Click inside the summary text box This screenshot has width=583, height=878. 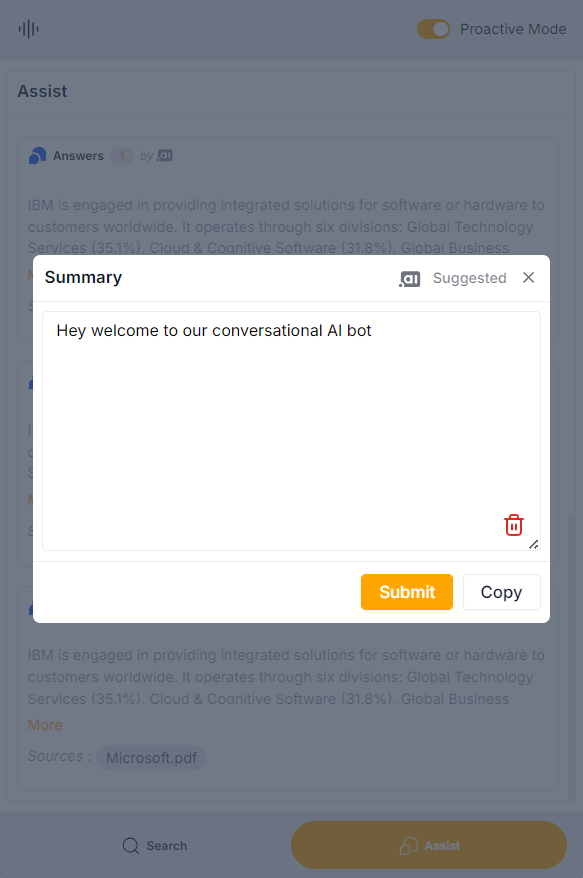[x=290, y=420]
